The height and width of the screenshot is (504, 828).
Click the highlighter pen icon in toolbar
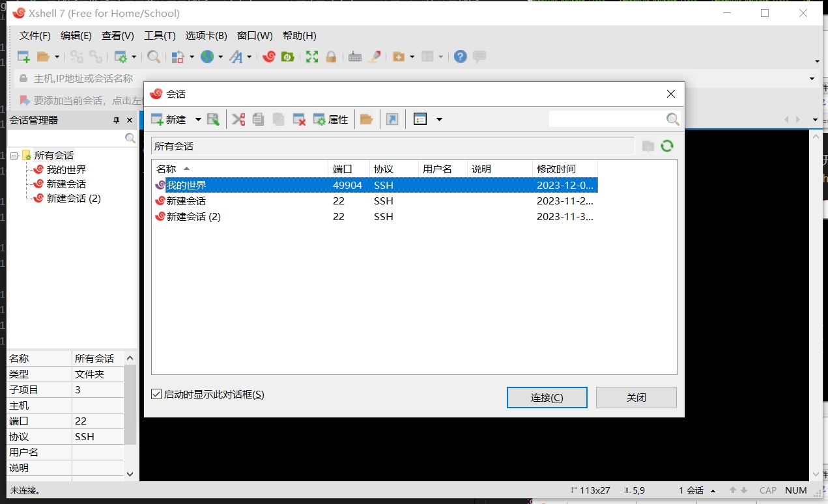click(374, 57)
